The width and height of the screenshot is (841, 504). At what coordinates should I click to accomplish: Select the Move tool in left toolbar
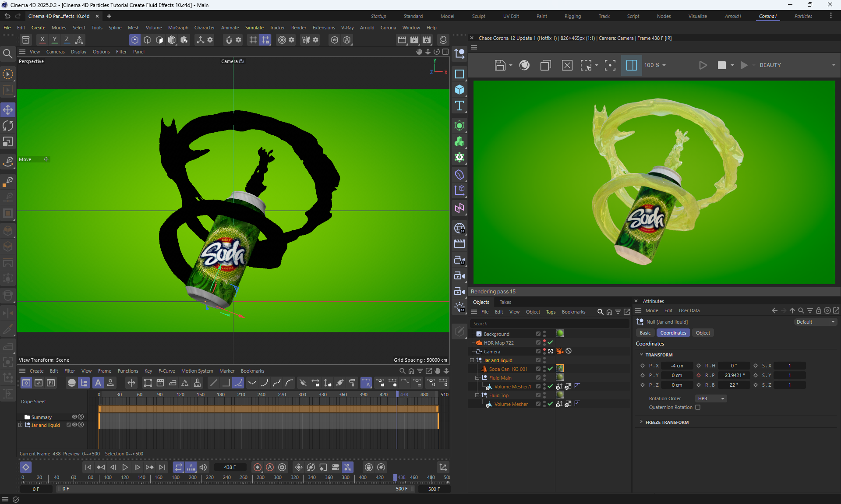(8, 110)
